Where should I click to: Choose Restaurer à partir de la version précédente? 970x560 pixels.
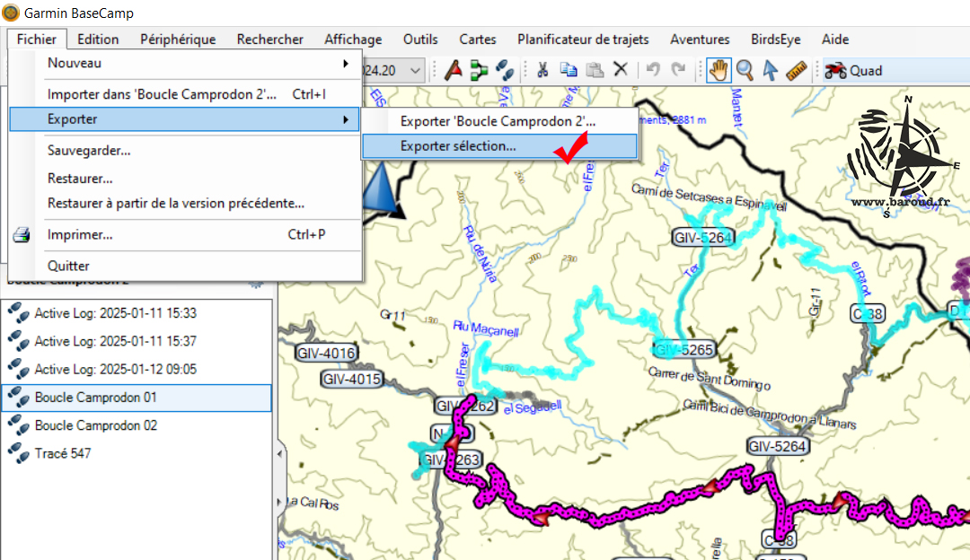tap(184, 204)
